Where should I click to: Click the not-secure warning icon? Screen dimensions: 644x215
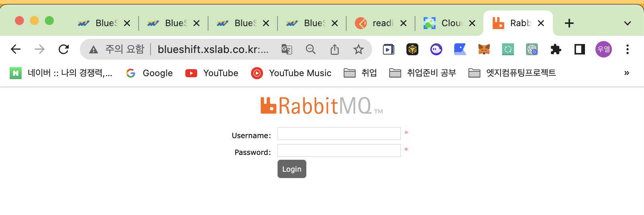click(93, 49)
